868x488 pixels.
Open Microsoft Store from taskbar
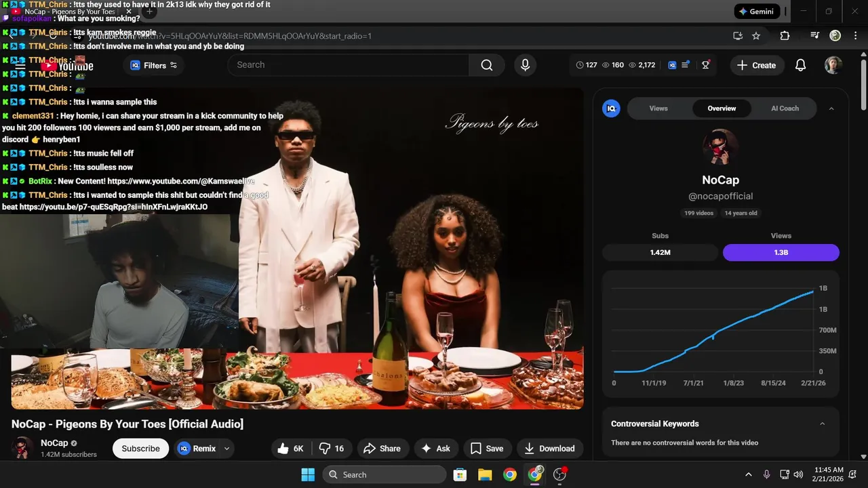pyautogui.click(x=460, y=474)
